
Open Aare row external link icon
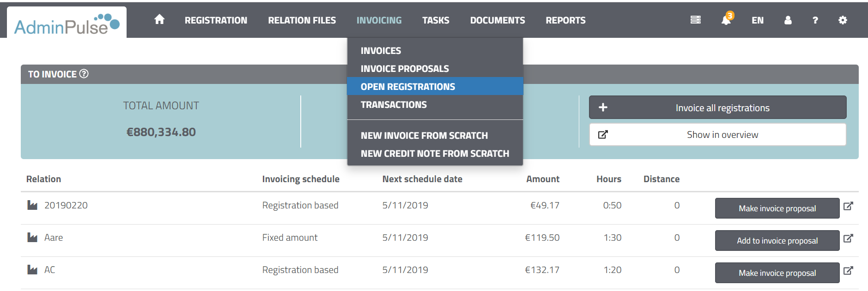coord(848,238)
